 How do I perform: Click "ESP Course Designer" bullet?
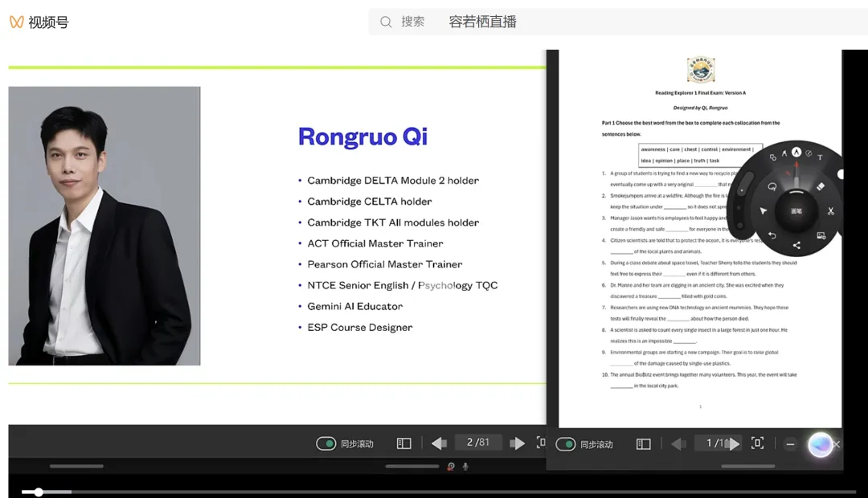pyautogui.click(x=360, y=328)
